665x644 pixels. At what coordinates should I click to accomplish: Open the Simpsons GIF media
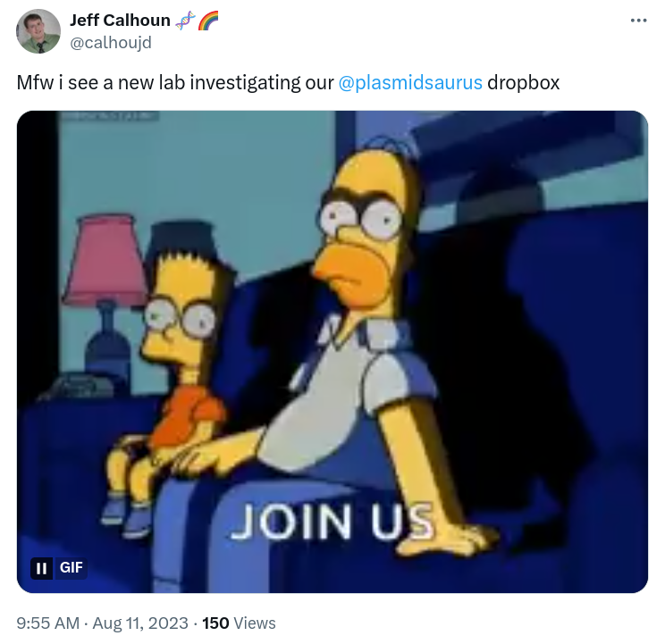pyautogui.click(x=332, y=352)
